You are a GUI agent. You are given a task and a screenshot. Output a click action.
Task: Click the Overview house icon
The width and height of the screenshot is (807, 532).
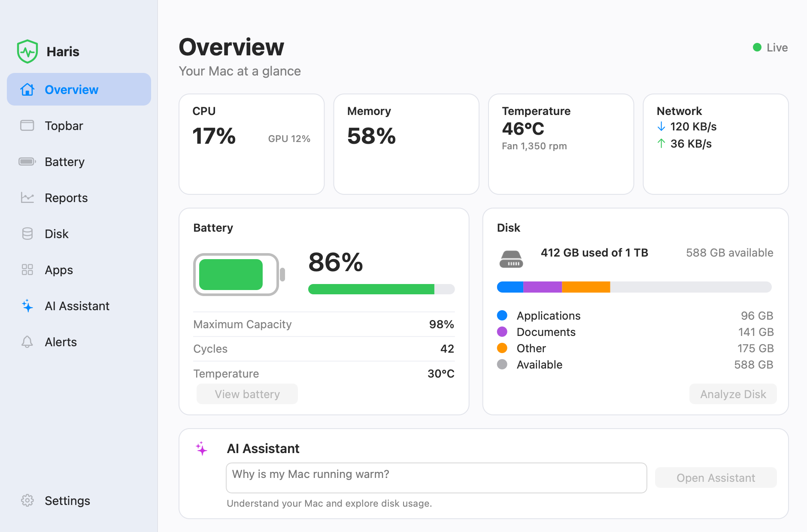(x=27, y=89)
